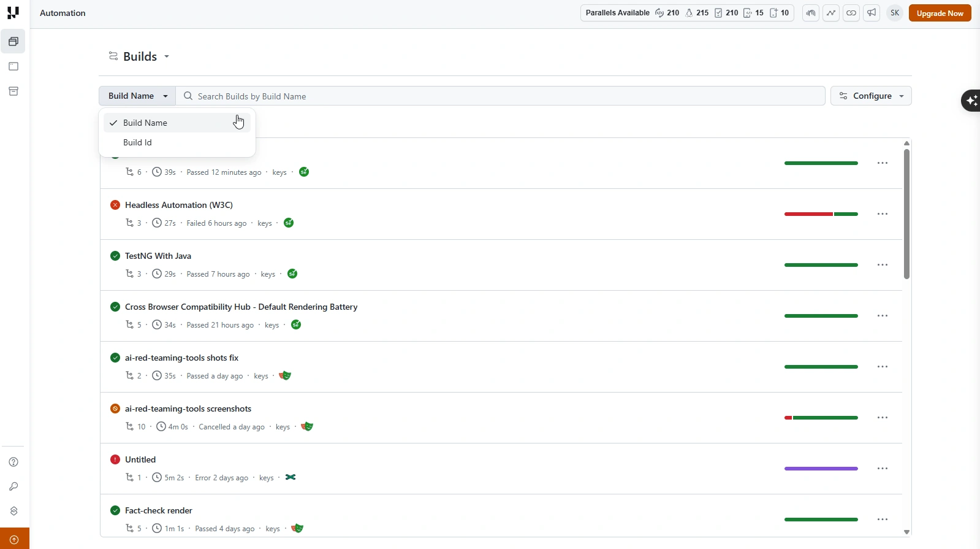Open Fact-check render build
This screenshot has height=549, width=980.
[x=159, y=510]
